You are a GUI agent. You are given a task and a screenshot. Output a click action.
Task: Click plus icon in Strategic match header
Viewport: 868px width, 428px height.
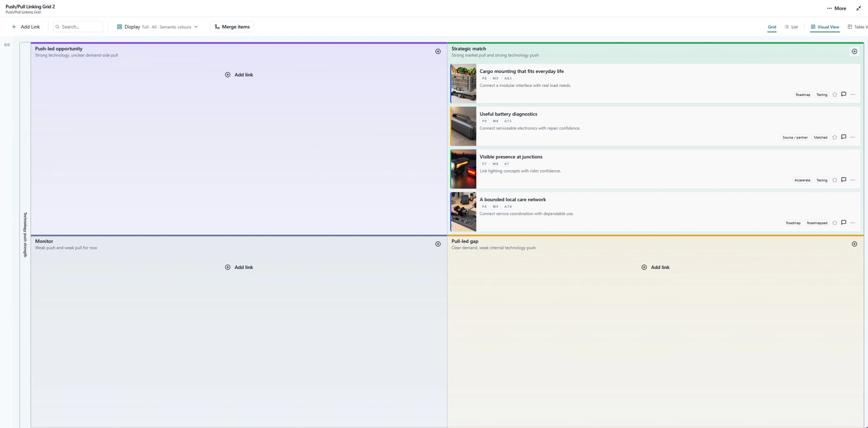[x=854, y=52]
